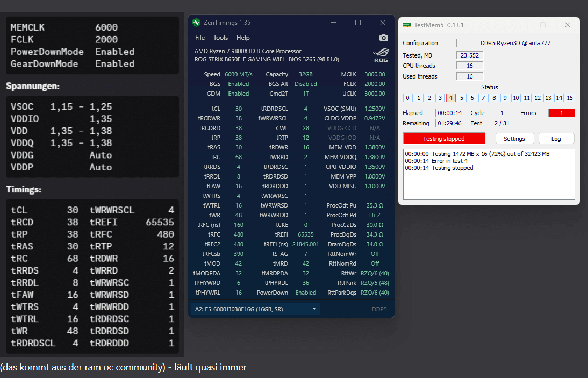Click the VDDIO 1,35 row in left panel
Screen dimensions: 588x378
pos(61,119)
